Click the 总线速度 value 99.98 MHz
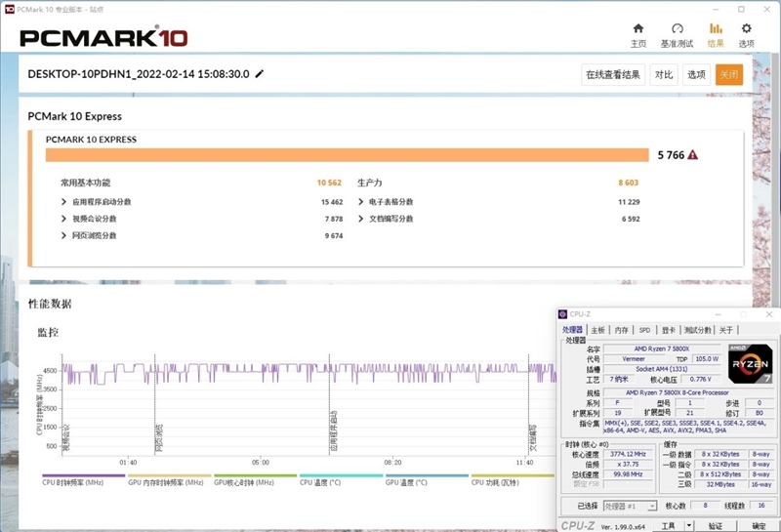The height and width of the screenshot is (532, 781). [x=628, y=474]
